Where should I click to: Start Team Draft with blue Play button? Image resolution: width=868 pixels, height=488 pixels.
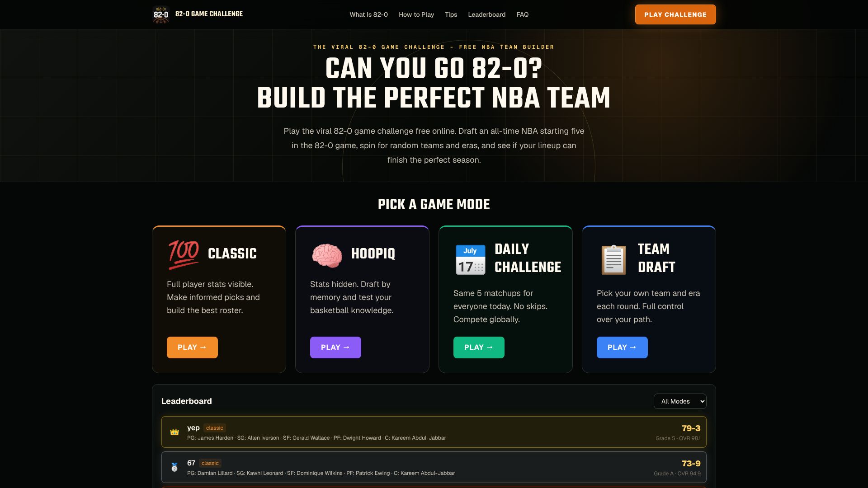click(622, 347)
